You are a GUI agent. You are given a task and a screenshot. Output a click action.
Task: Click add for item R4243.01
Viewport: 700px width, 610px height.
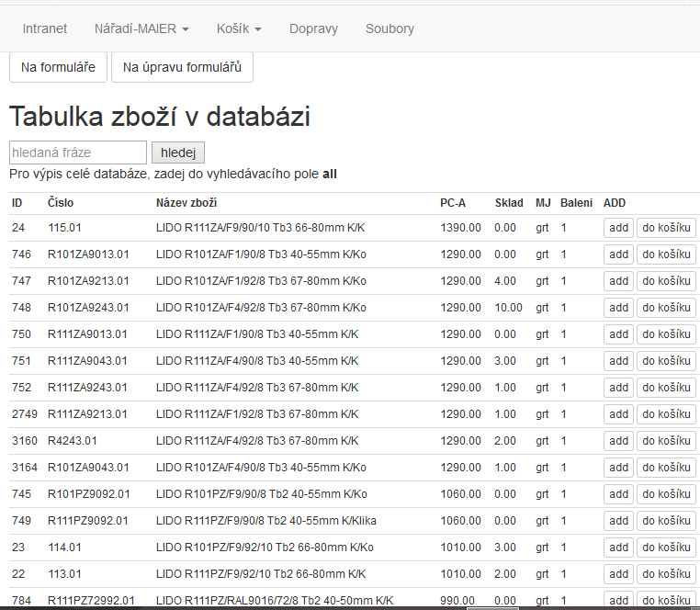pyautogui.click(x=618, y=441)
